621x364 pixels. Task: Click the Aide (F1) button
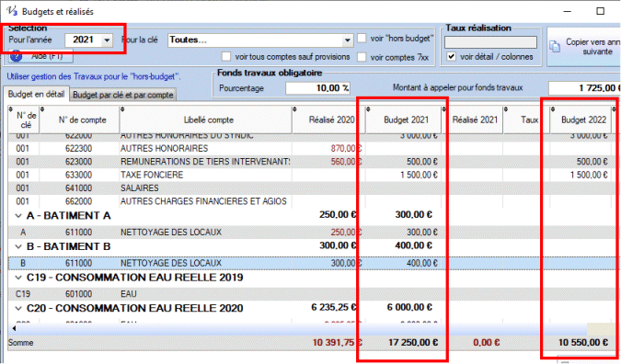[x=40, y=56]
